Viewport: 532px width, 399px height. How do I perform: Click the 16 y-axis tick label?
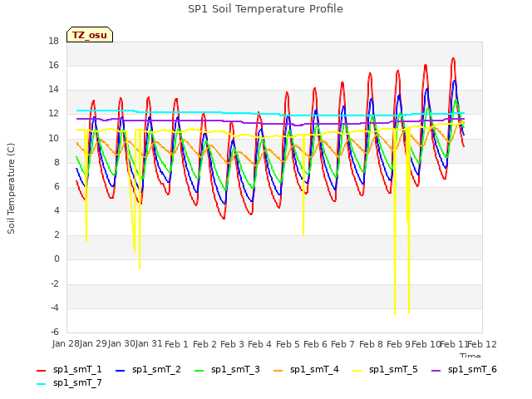click(x=53, y=65)
